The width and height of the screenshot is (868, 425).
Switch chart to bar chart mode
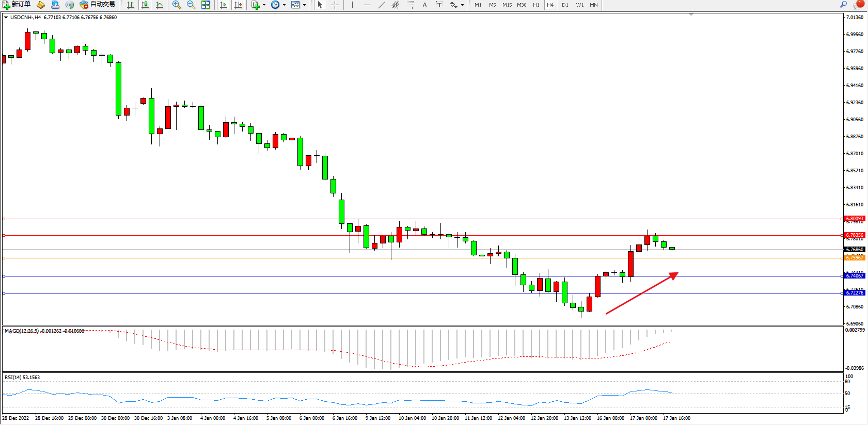[131, 5]
